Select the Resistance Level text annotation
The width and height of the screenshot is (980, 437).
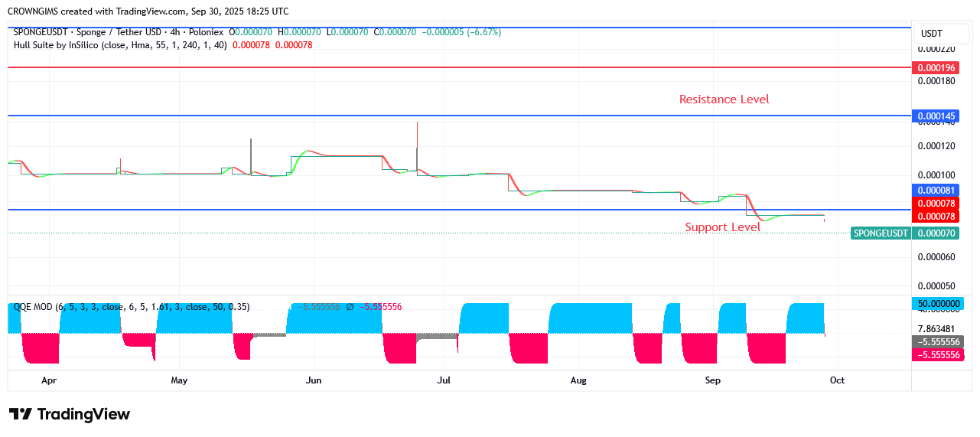tap(724, 99)
